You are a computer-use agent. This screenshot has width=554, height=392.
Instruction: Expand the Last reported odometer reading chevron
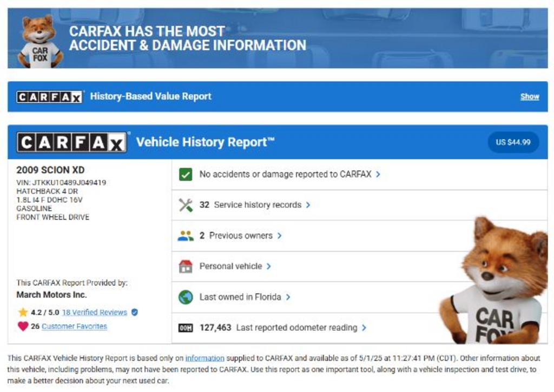point(364,328)
